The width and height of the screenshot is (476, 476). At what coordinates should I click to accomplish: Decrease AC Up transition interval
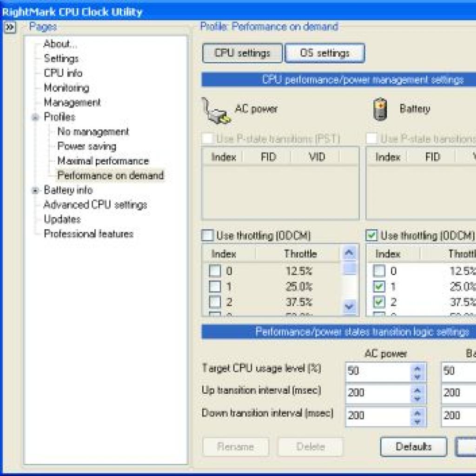coord(418,399)
